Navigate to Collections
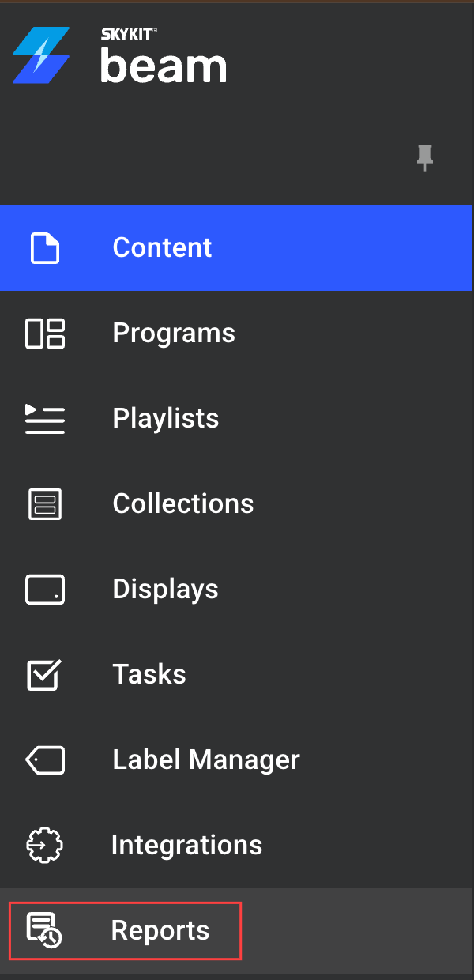The height and width of the screenshot is (980, 474). pos(237,503)
